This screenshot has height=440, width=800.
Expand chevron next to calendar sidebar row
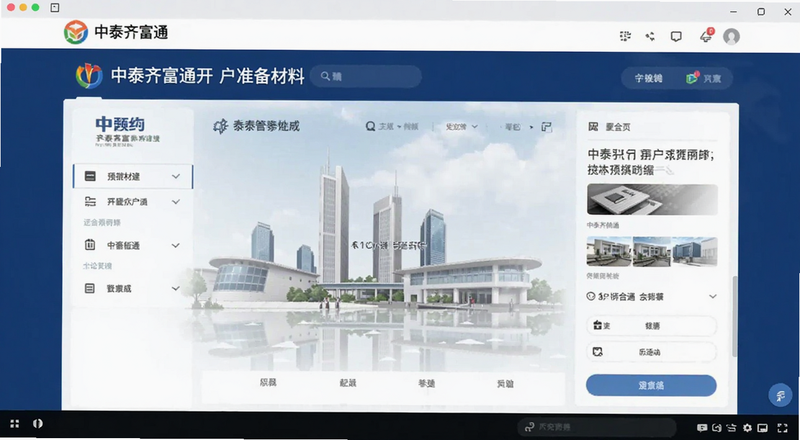pos(176,246)
